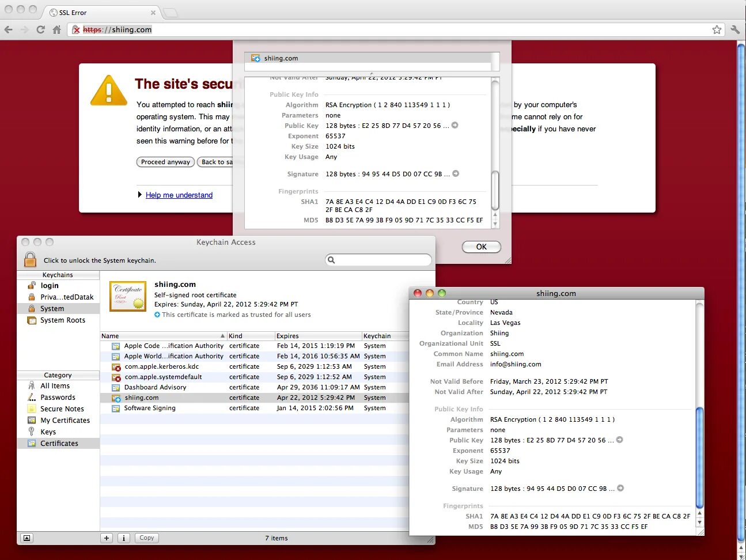Select the Software Signing certificate row
The image size is (746, 560).
pyautogui.click(x=254, y=408)
